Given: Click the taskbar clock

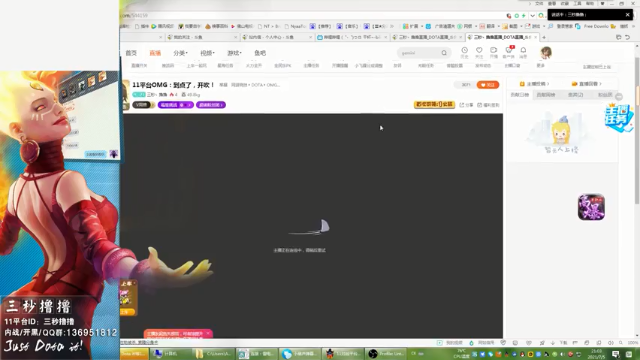Looking at the screenshot, I should [596, 354].
